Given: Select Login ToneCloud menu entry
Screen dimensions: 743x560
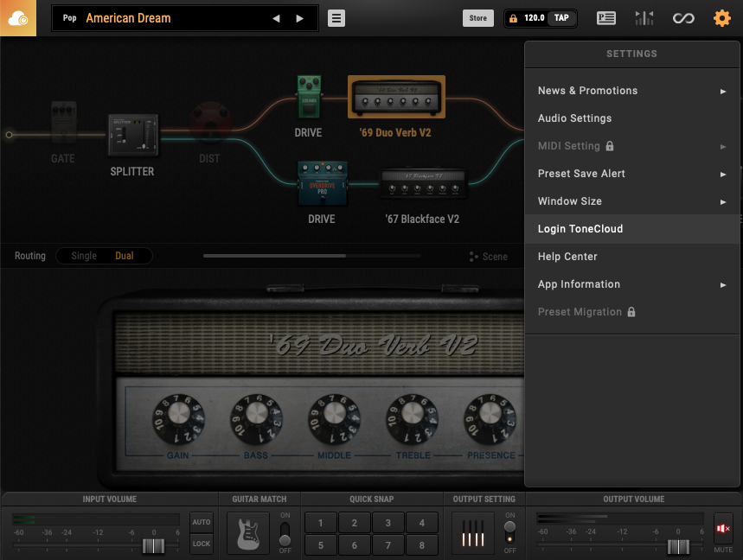Looking at the screenshot, I should point(632,229).
